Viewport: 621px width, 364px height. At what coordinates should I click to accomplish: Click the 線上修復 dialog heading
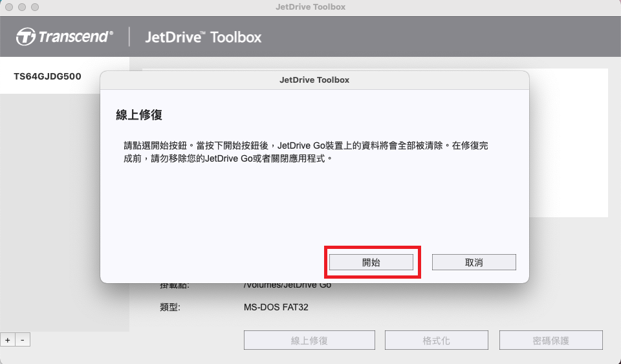139,114
